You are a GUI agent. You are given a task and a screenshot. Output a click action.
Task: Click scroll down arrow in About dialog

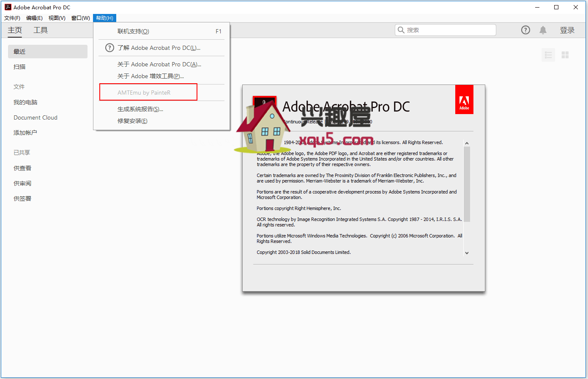(x=467, y=253)
